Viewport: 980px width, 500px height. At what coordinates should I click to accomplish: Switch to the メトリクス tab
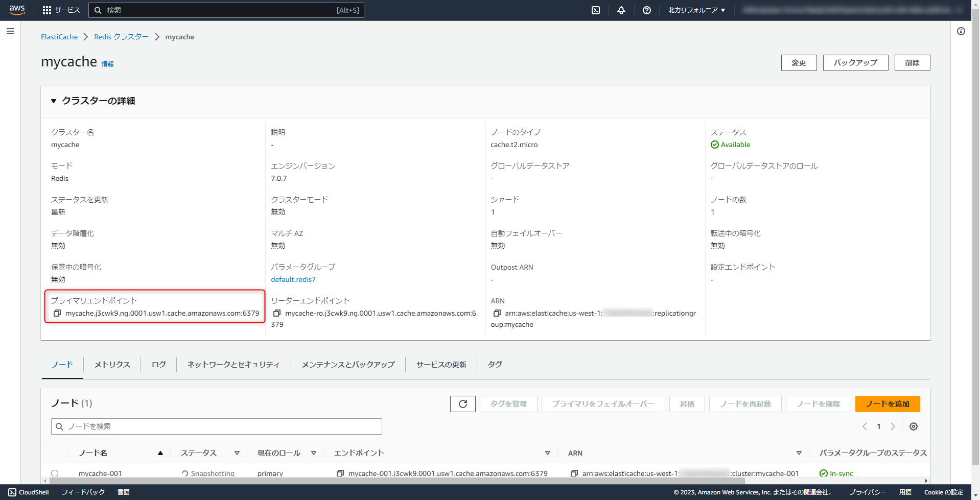(111, 364)
